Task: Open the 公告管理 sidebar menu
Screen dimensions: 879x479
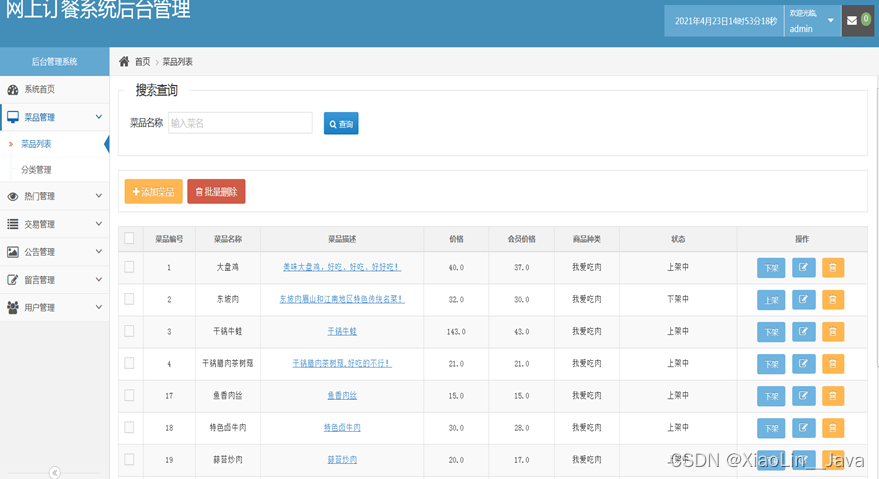Action: point(54,252)
